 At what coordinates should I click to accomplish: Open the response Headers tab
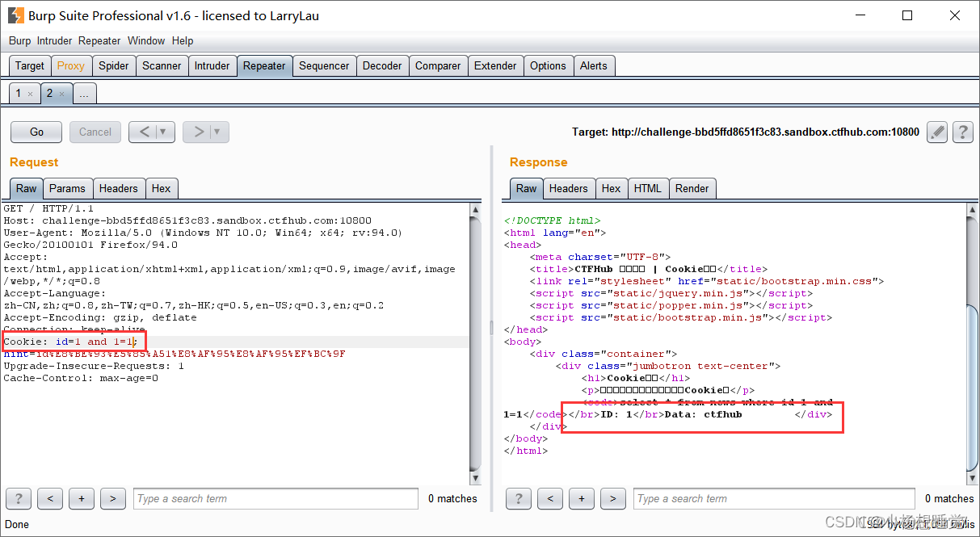point(569,188)
